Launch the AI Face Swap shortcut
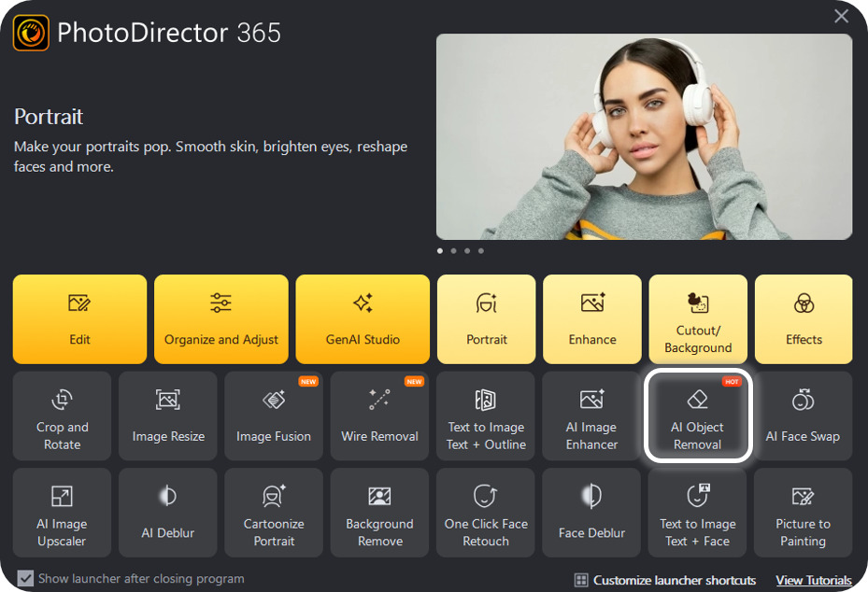868x592 pixels. (804, 416)
